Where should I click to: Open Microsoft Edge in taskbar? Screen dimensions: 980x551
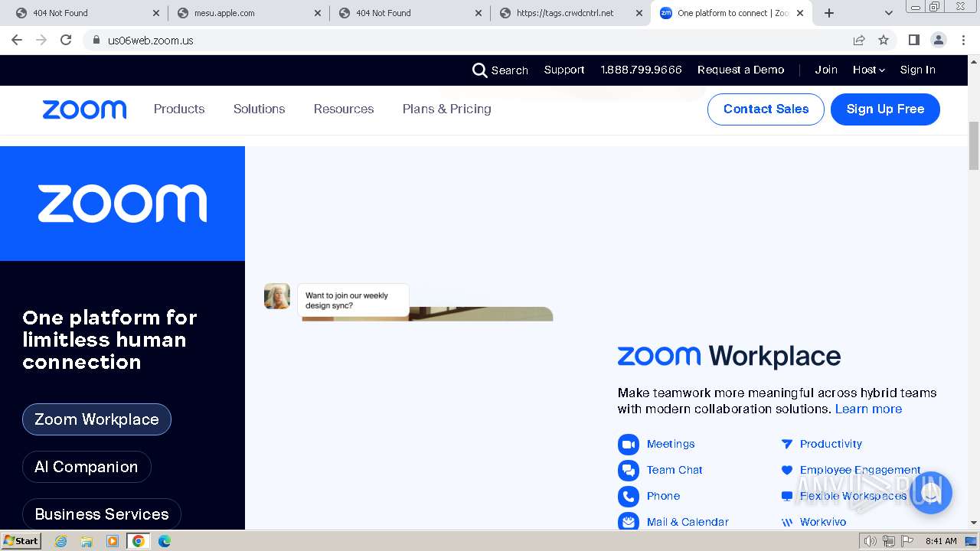165,541
